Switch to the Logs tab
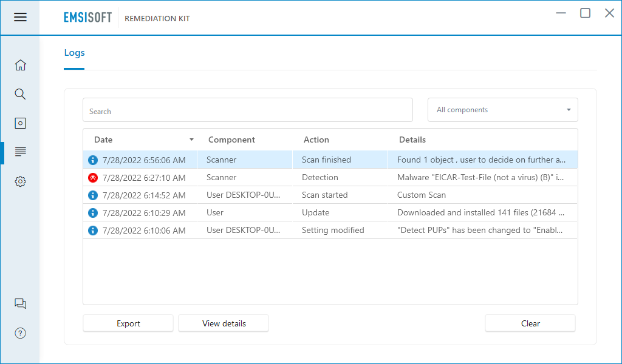The height and width of the screenshot is (364, 622). click(x=74, y=53)
